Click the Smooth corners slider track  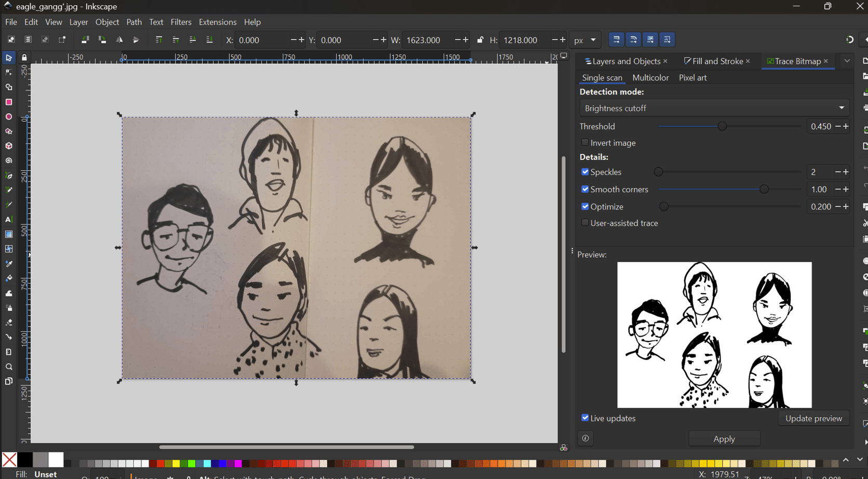(729, 189)
